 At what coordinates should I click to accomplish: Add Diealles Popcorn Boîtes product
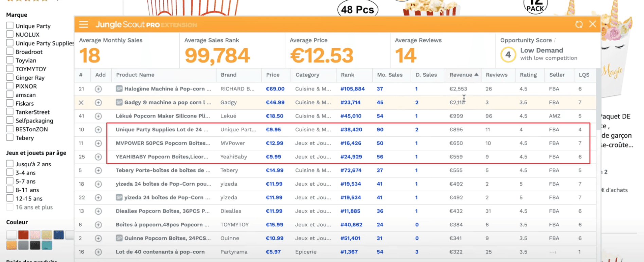coord(98,211)
